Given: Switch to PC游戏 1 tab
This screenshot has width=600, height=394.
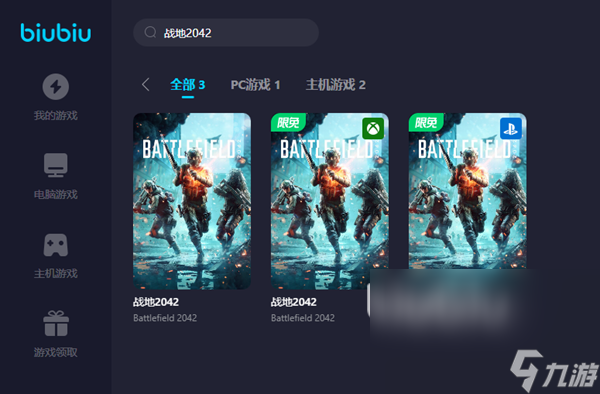Looking at the screenshot, I should click(x=255, y=85).
